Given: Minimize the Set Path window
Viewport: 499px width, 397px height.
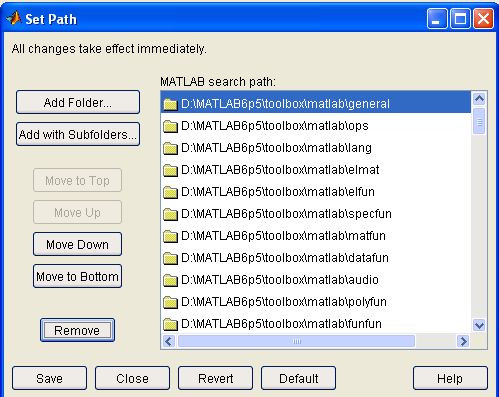Looking at the screenshot, I should 437,19.
